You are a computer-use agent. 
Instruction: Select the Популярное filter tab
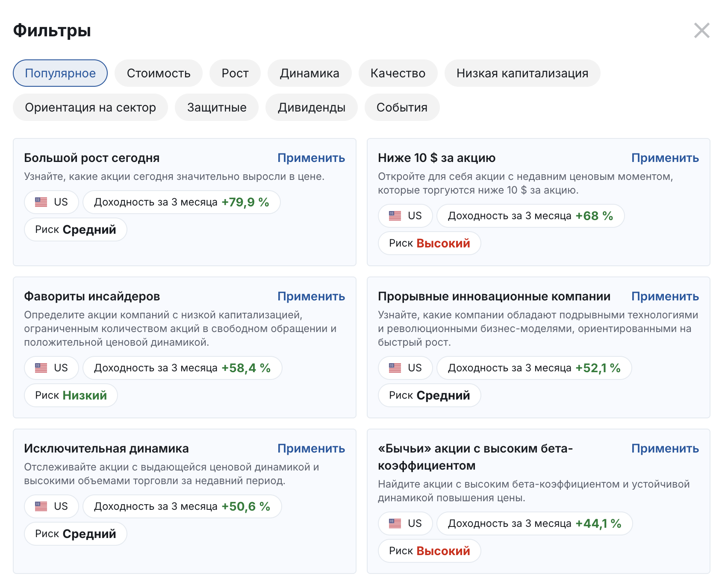[60, 73]
